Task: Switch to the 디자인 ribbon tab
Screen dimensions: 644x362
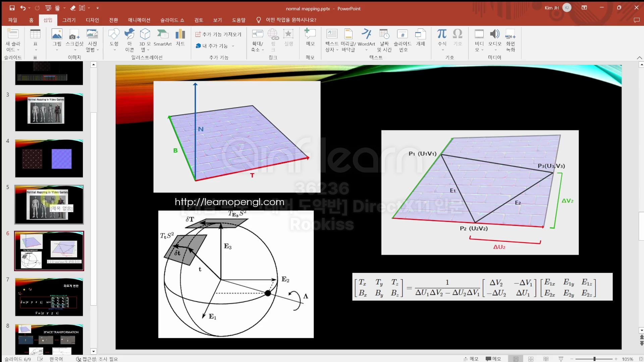Action: click(x=92, y=20)
